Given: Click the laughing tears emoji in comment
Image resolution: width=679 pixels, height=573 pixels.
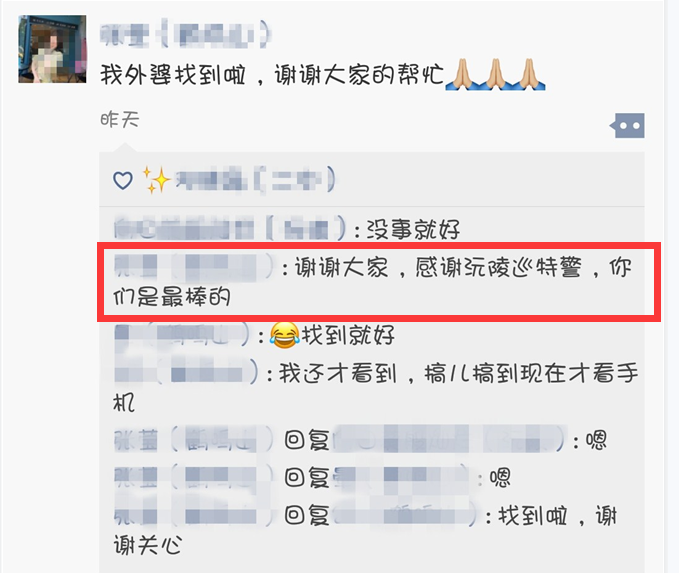Looking at the screenshot, I should (285, 335).
